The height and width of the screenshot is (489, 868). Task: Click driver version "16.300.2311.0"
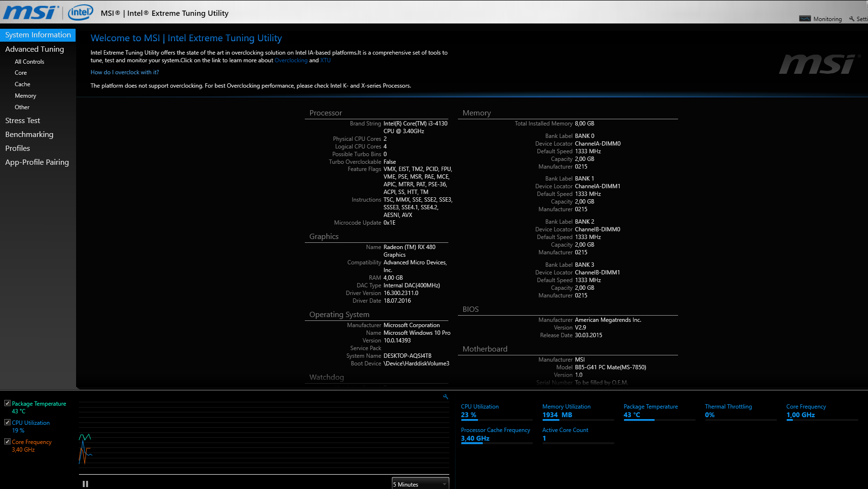coord(401,293)
